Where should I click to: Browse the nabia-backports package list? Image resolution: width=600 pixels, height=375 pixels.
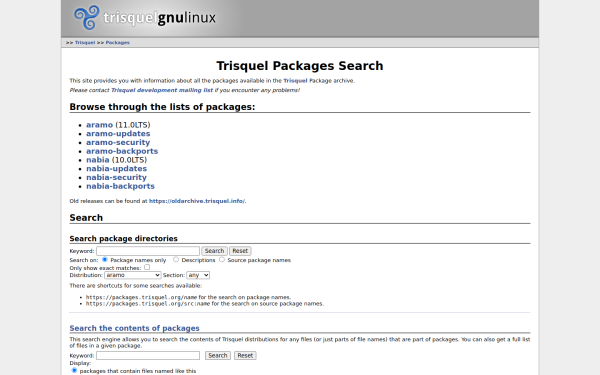coord(120,186)
